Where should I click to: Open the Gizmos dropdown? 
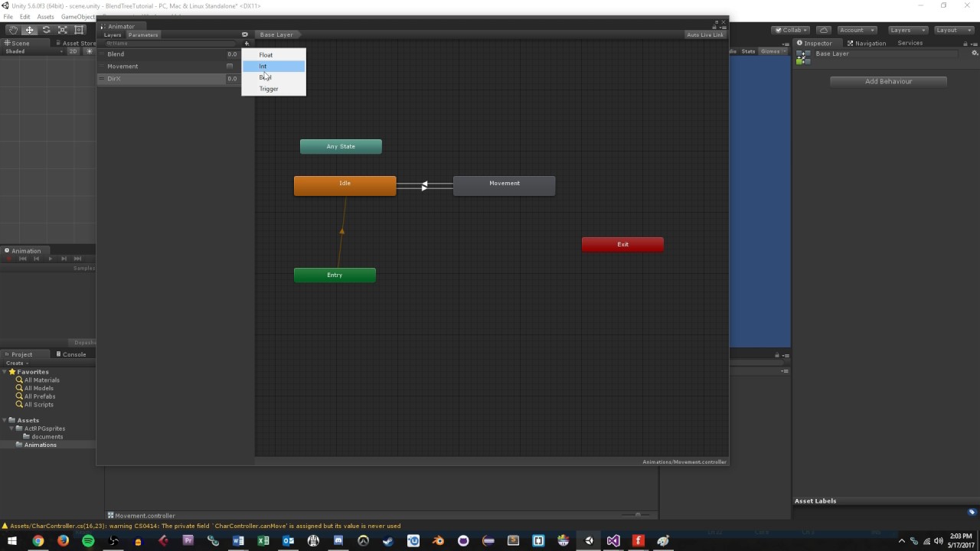point(771,51)
